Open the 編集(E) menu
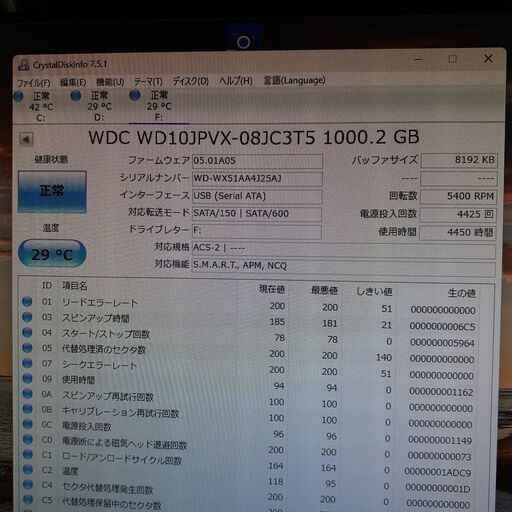Image resolution: width=512 pixels, height=512 pixels. click(73, 82)
